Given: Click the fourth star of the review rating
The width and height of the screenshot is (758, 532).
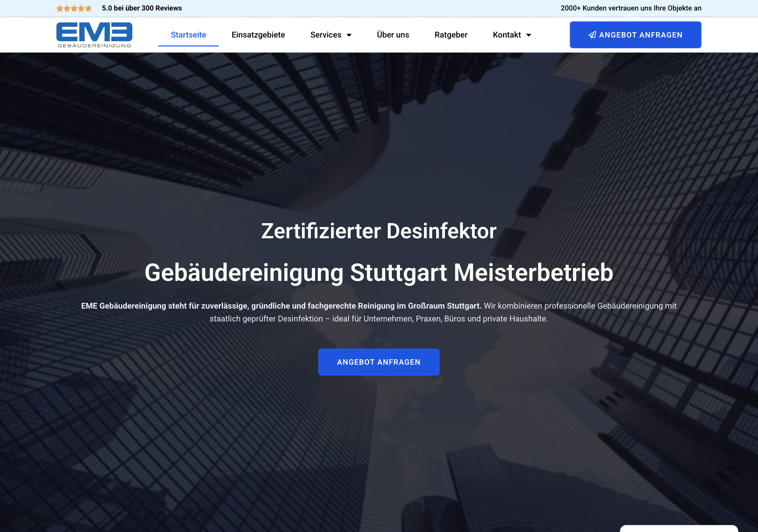Looking at the screenshot, I should click(81, 8).
